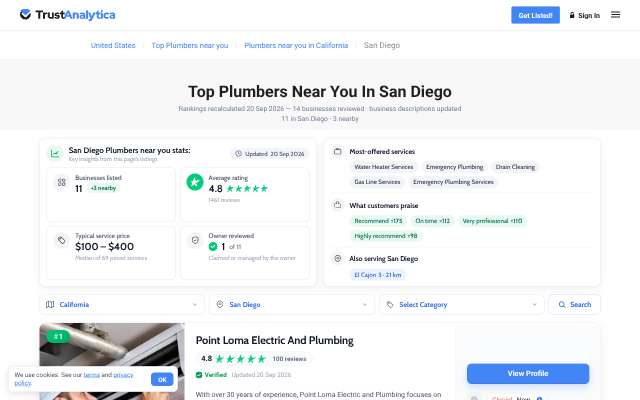Click the Very professional +110 chip
The height and width of the screenshot is (400, 640).
tap(492, 221)
